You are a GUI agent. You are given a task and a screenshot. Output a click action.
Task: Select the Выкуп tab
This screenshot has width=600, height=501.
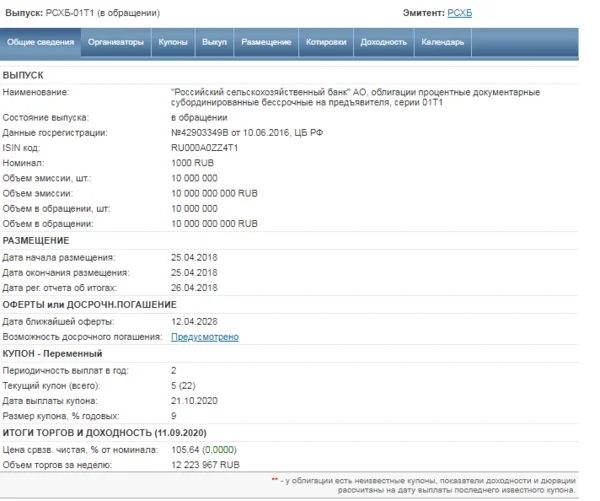coord(214,42)
